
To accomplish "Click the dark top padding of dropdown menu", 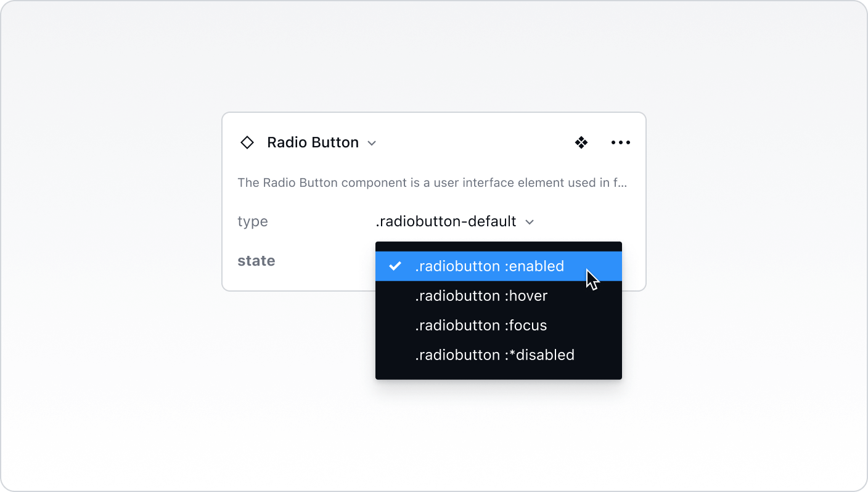I will (498, 246).
